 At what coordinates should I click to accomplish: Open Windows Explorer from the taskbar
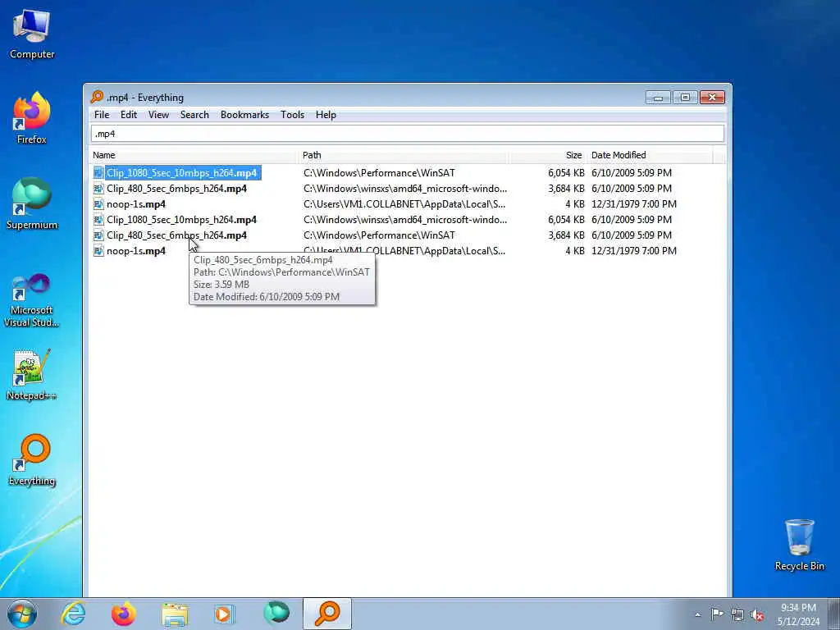175,614
